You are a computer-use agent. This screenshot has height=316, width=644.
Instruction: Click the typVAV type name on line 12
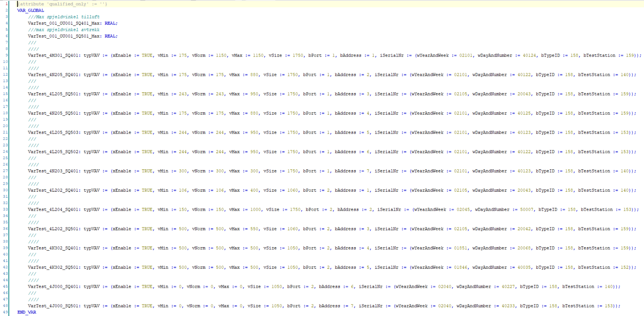(x=92, y=75)
